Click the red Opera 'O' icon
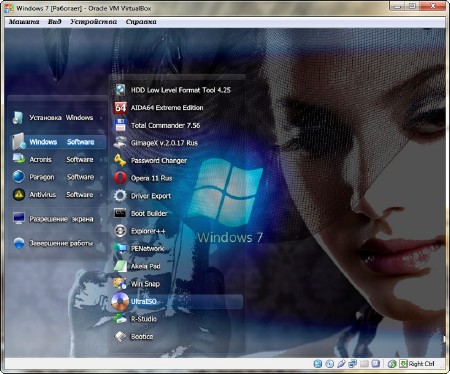 click(x=120, y=178)
